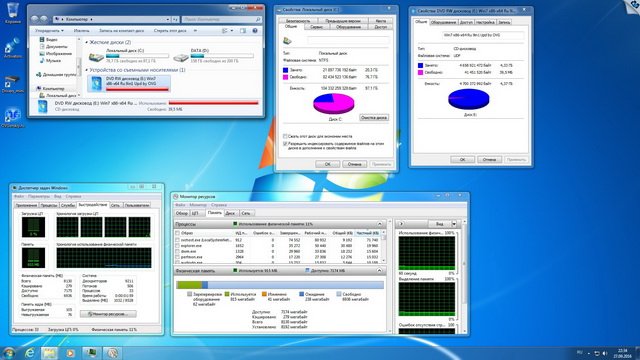640x360 pixels.
Task: Collapse the Physical Memory section chevron
Action: tap(380, 271)
